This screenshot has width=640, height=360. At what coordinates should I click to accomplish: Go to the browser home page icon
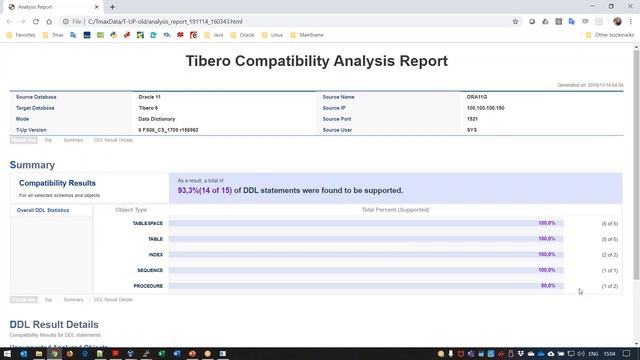[x=49, y=22]
